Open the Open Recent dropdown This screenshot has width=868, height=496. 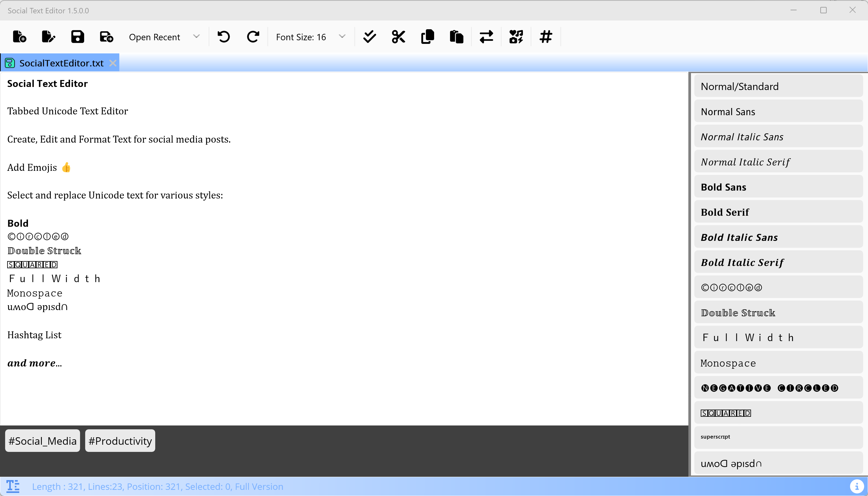click(x=164, y=36)
